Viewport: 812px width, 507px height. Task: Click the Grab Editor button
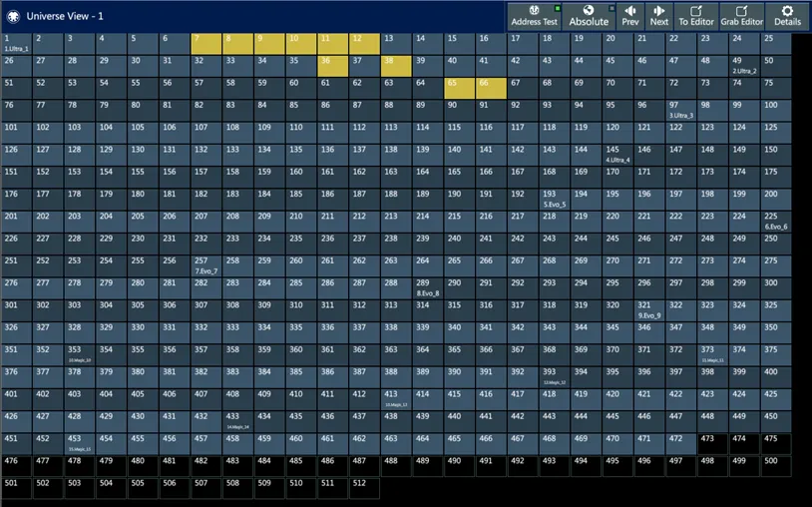[741, 16]
